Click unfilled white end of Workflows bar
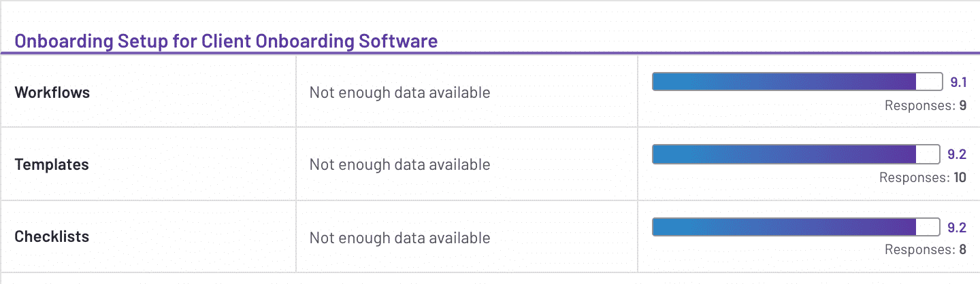This screenshot has height=284, width=980. click(929, 82)
